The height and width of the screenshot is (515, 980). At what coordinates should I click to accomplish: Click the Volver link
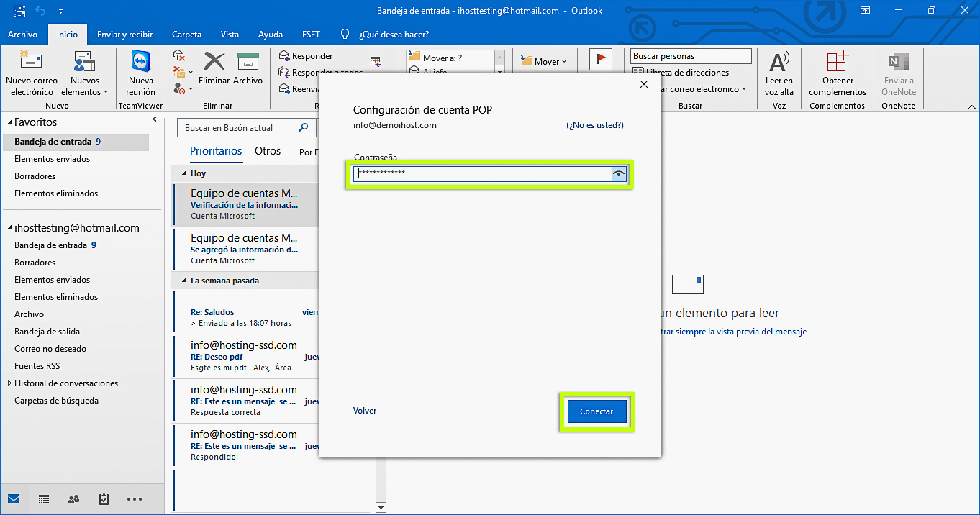[x=365, y=411]
